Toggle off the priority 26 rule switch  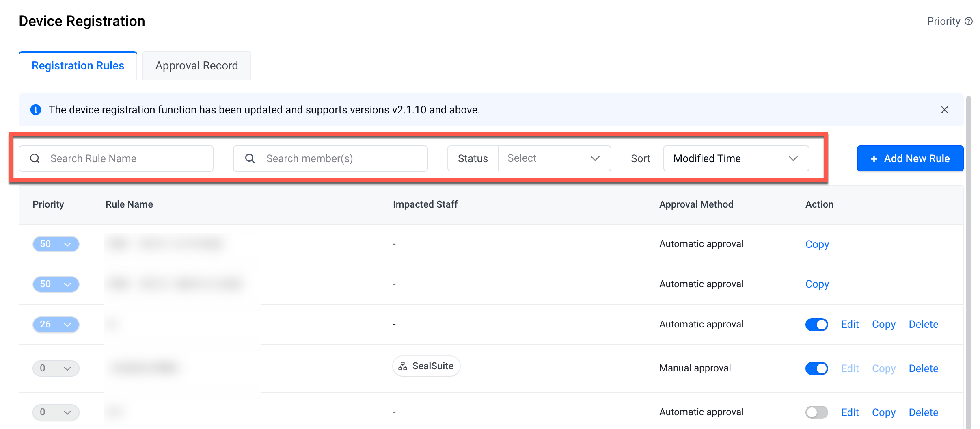(x=817, y=325)
